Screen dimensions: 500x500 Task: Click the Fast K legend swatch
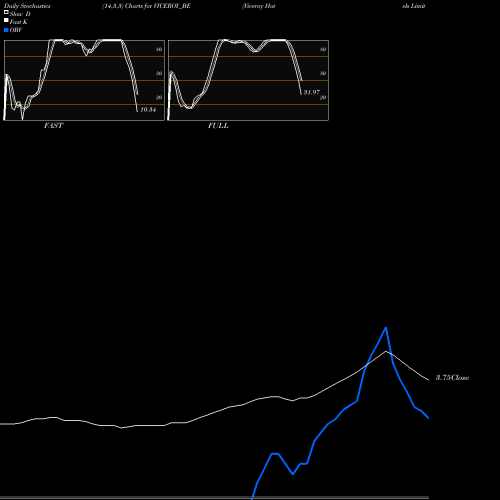6,20
